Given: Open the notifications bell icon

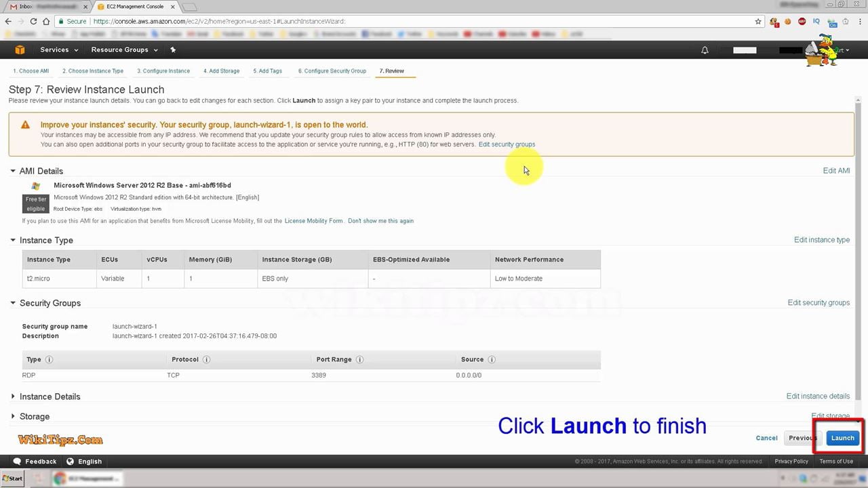Looking at the screenshot, I should (x=705, y=50).
